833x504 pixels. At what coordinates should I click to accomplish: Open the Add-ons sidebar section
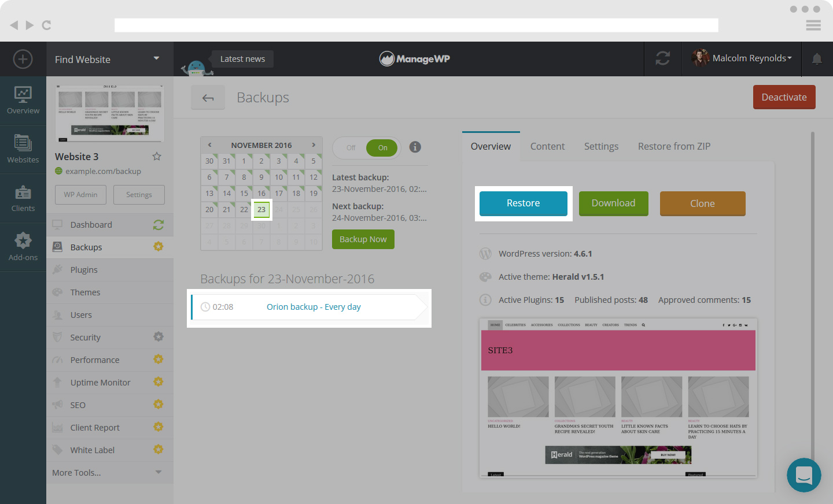pyautogui.click(x=23, y=247)
